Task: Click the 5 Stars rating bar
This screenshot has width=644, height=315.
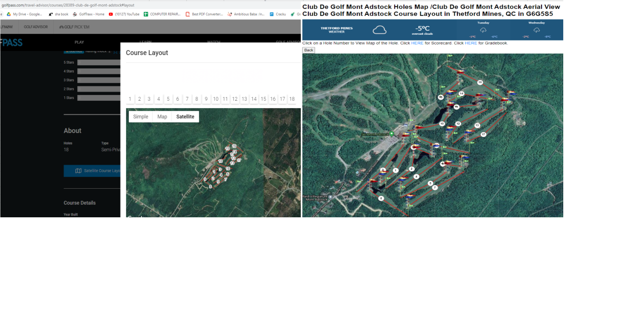Action: click(99, 62)
